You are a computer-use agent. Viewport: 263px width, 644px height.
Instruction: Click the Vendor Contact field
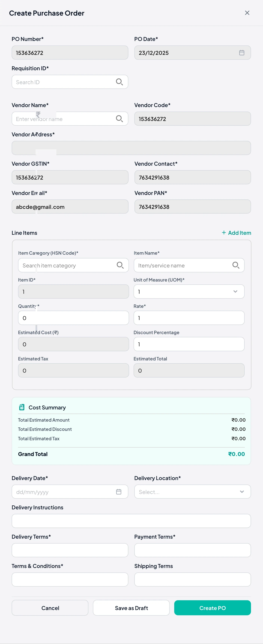(x=193, y=177)
